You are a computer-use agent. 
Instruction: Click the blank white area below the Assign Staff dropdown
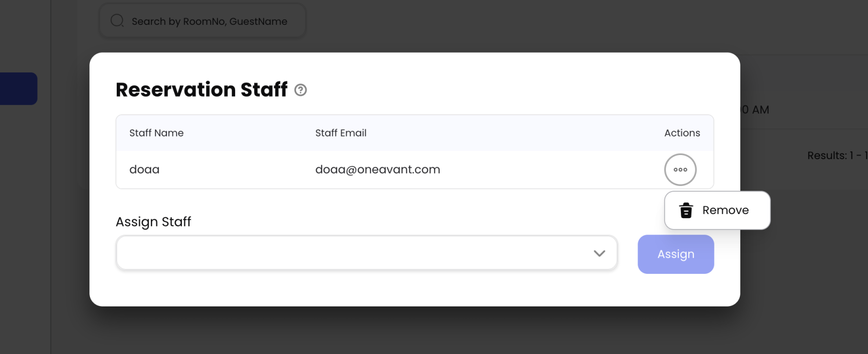click(x=362, y=288)
